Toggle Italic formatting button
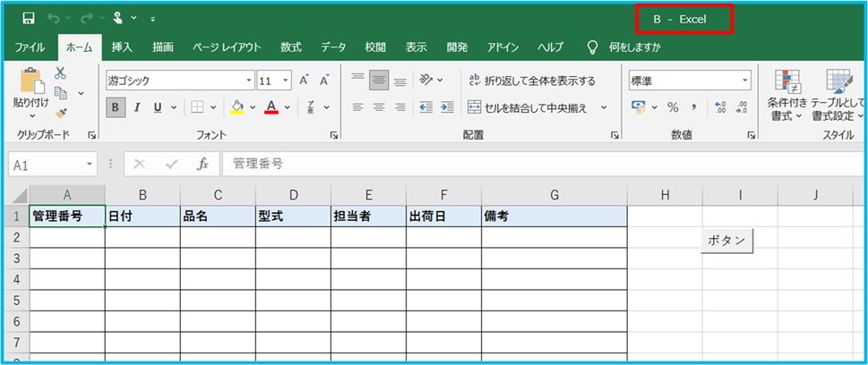Image resolution: width=868 pixels, height=365 pixels. (x=137, y=107)
